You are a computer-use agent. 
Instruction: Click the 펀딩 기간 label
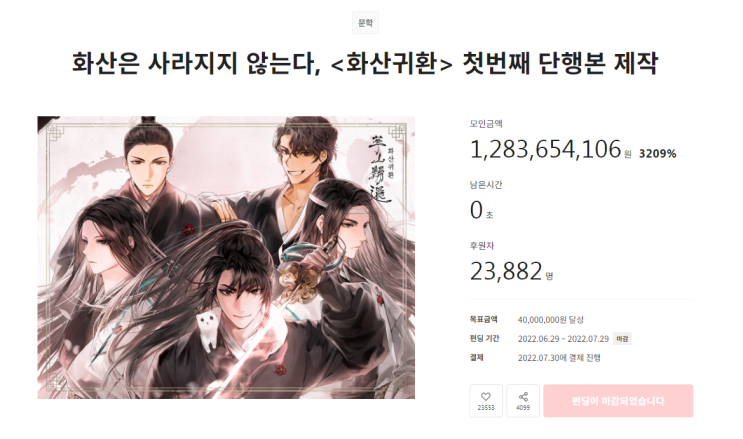pos(484,338)
